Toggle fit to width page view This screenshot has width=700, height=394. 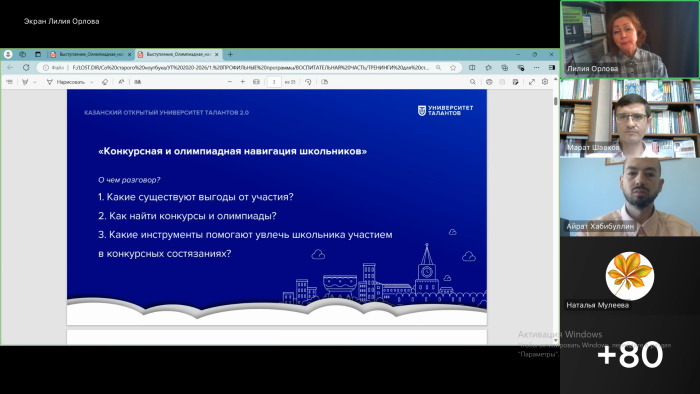tap(256, 82)
